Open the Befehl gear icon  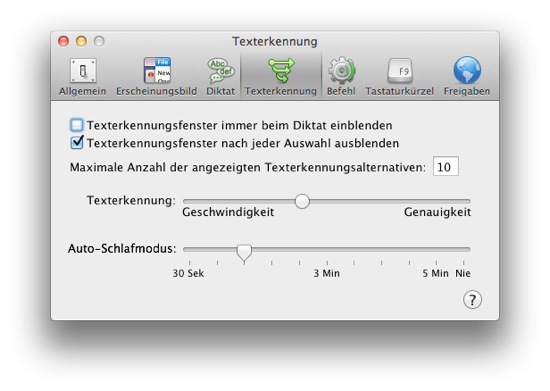[x=341, y=70]
